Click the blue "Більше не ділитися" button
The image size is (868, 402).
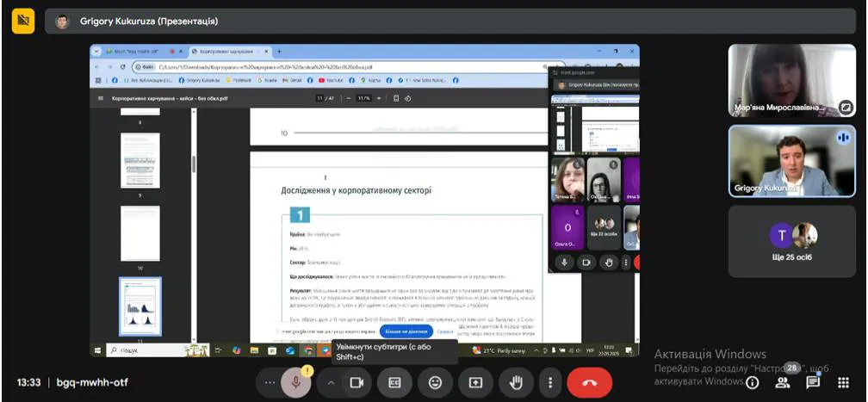click(x=406, y=331)
